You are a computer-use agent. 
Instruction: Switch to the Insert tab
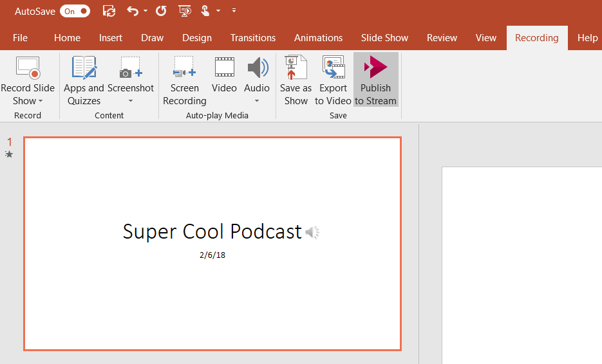111,37
